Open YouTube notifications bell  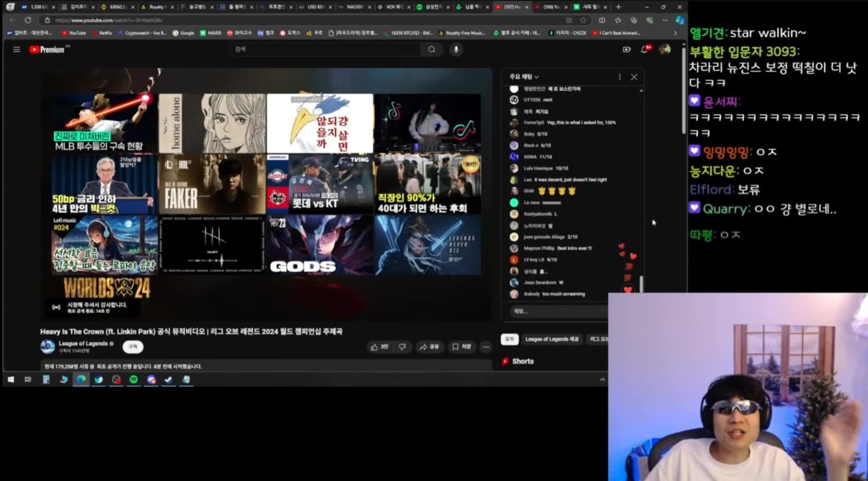point(644,49)
